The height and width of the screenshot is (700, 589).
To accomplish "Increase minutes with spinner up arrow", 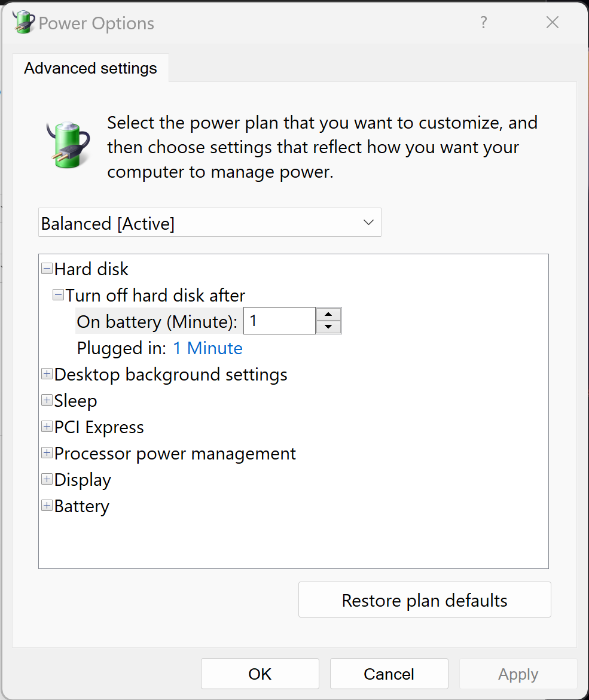I will (328, 314).
